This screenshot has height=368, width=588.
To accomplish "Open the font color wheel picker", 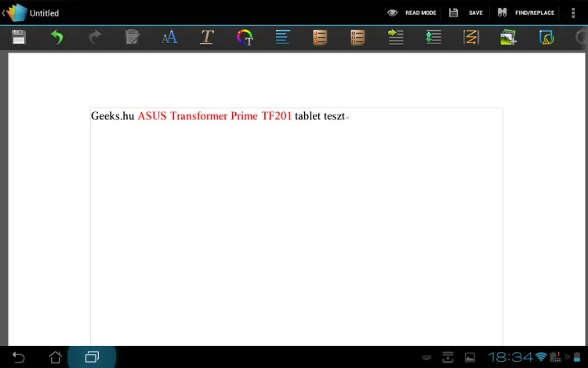I will 245,37.
